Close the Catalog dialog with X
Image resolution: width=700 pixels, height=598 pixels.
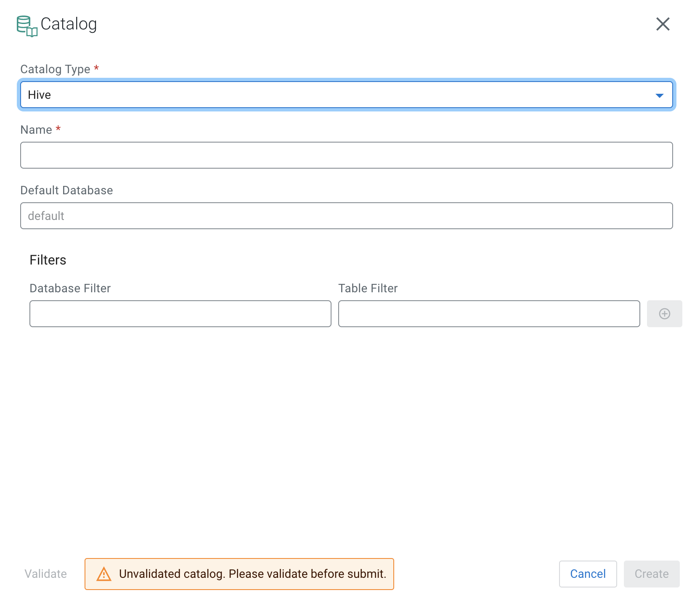[x=663, y=24]
